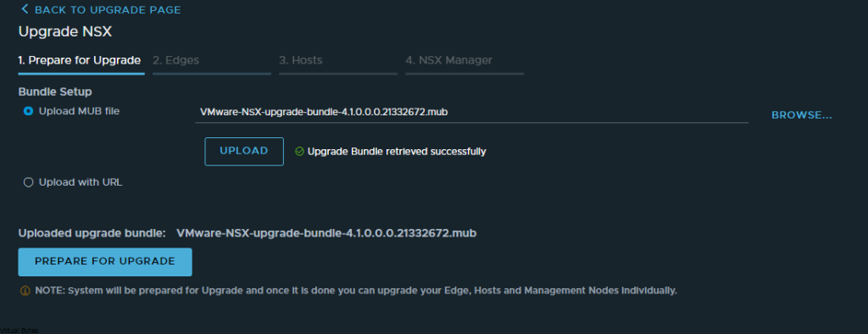The image size is (868, 334).
Task: Click the Upgrade Bundle retrieved successfully message
Action: 397,151
